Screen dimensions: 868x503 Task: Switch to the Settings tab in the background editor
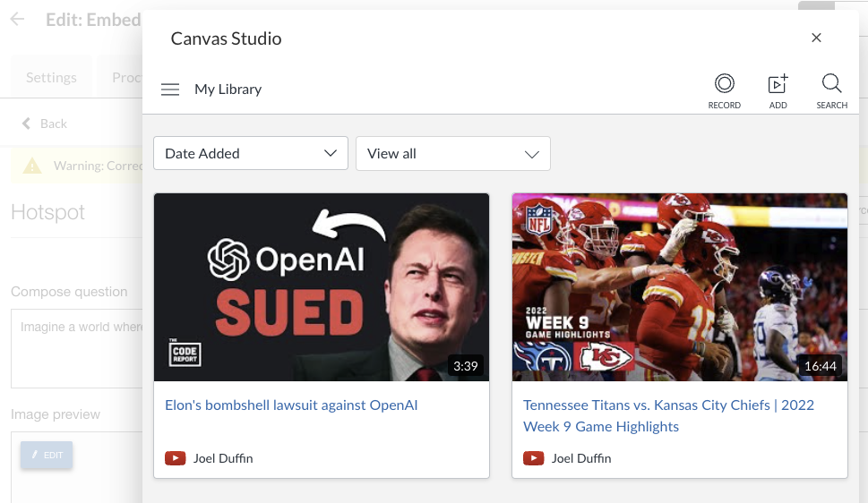pos(51,77)
